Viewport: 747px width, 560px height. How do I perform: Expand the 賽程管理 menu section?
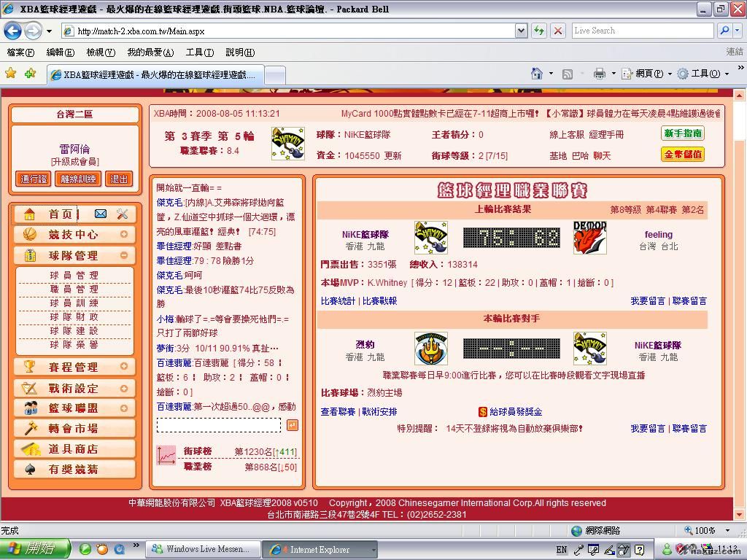point(124,366)
